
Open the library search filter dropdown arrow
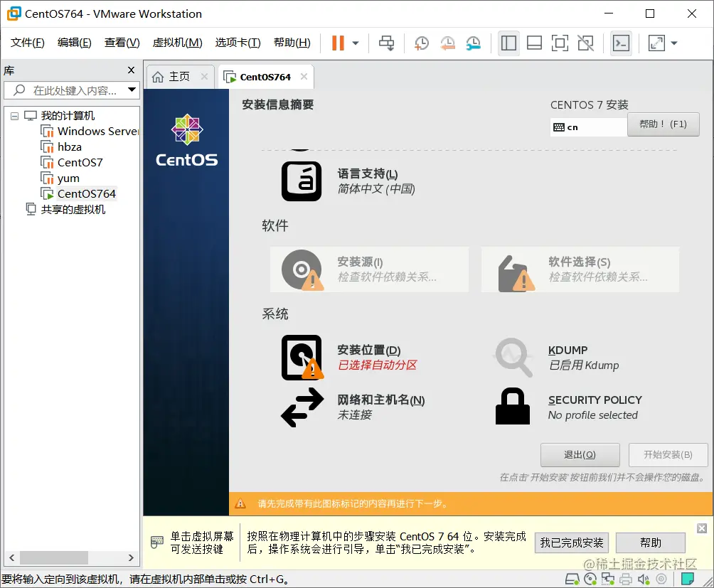[x=132, y=90]
